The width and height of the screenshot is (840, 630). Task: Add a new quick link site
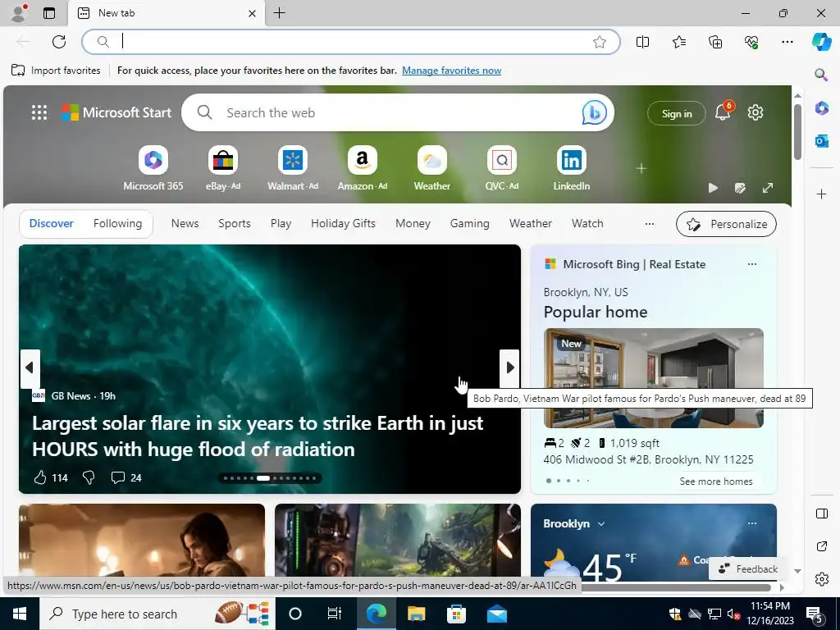click(x=641, y=168)
